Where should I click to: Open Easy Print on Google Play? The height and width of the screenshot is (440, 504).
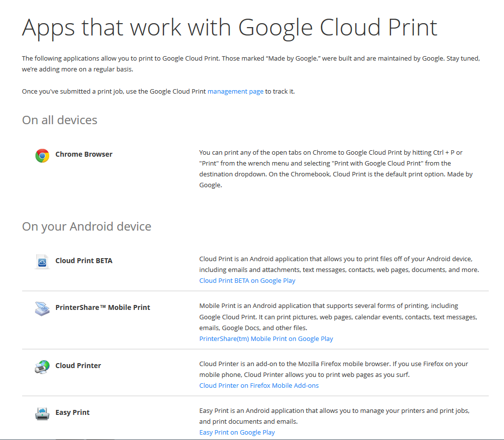[x=237, y=432]
